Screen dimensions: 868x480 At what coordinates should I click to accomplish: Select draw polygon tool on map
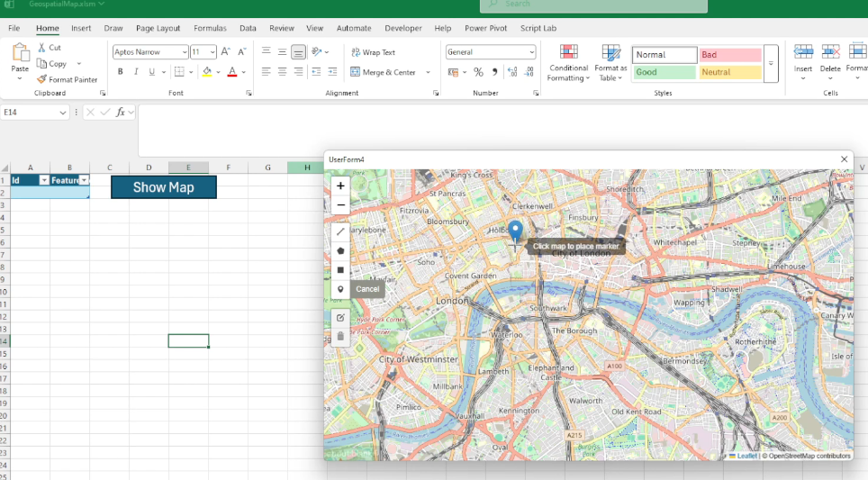tap(340, 250)
